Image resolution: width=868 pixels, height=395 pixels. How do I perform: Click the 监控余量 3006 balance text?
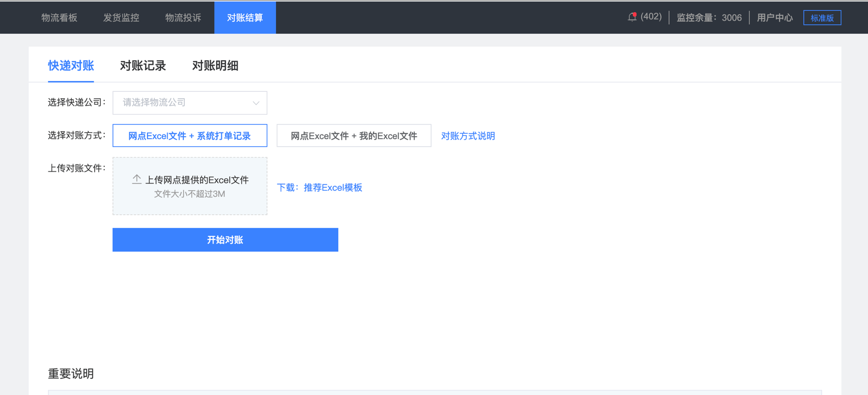pos(709,18)
